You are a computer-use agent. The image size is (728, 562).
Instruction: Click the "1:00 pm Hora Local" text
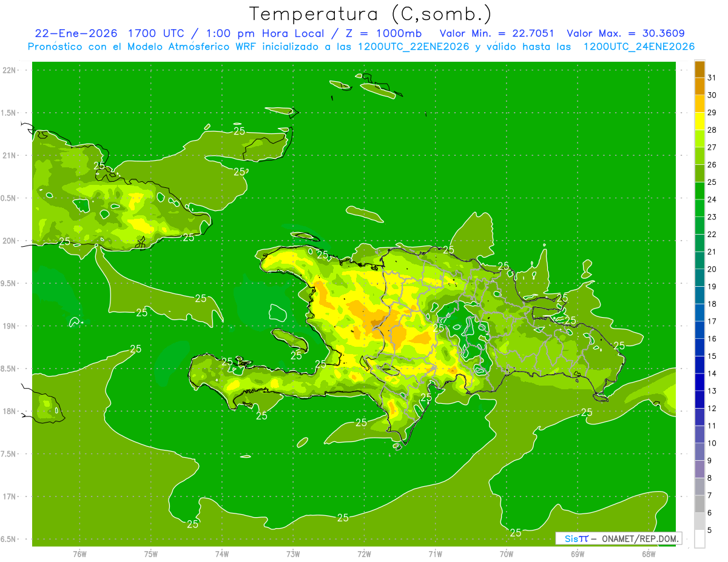264,33
